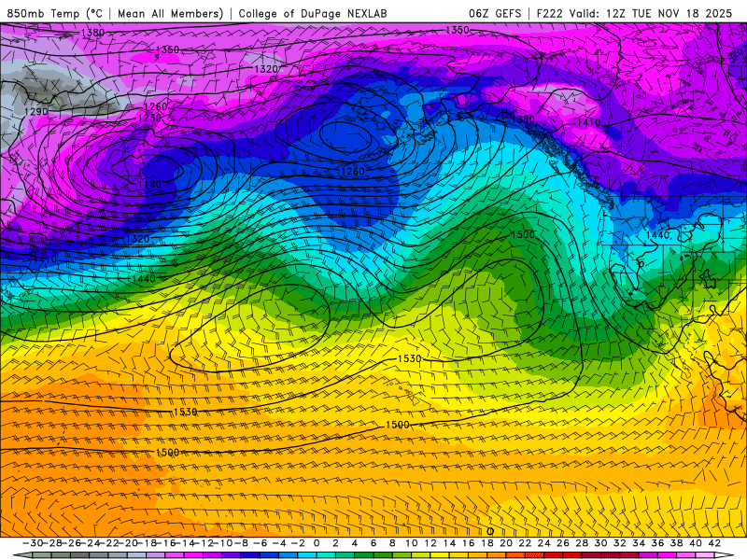The width and height of the screenshot is (747, 560).
Task: Select the -2 legend value
Action: pos(298,543)
